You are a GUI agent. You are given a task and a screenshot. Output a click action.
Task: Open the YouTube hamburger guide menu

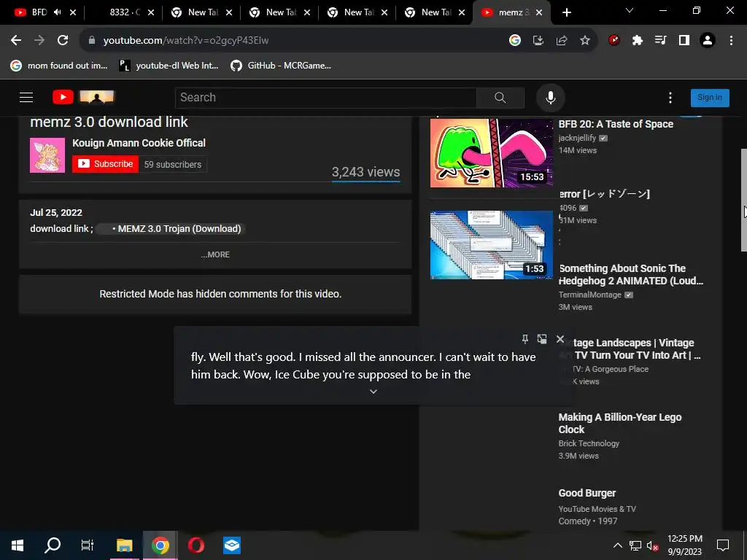coord(26,98)
